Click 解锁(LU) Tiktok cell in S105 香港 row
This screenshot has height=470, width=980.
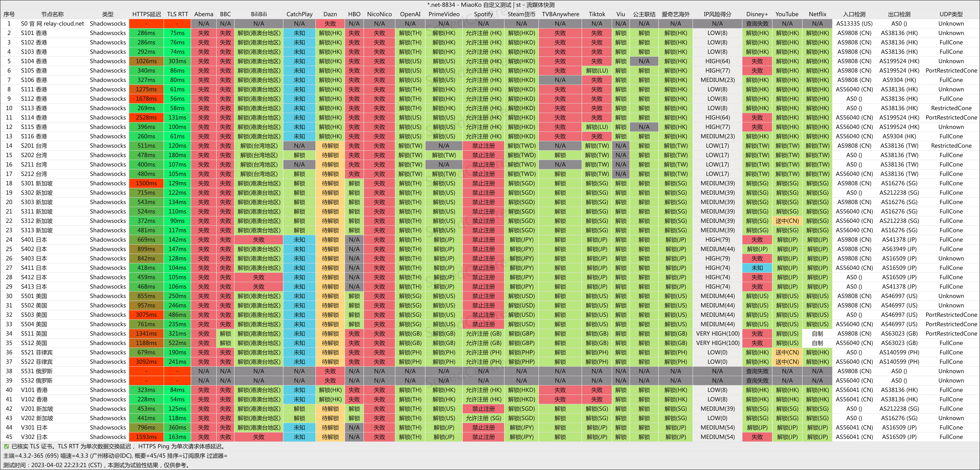(597, 70)
